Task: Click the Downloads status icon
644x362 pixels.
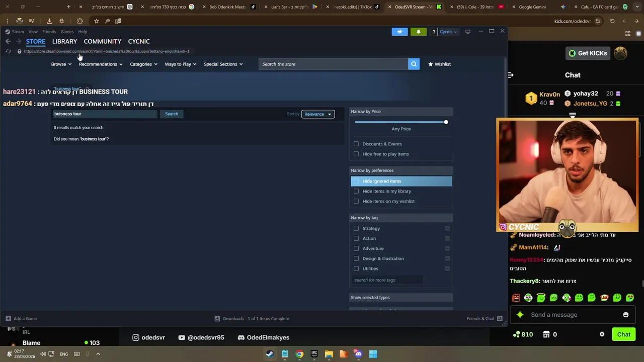Action: [217, 318]
